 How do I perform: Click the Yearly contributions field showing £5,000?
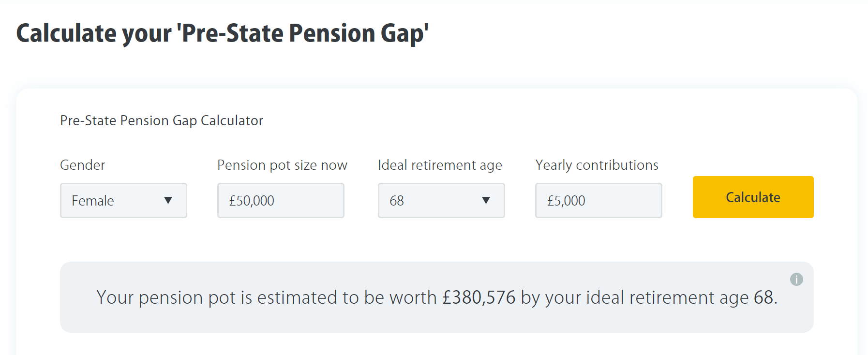[599, 200]
